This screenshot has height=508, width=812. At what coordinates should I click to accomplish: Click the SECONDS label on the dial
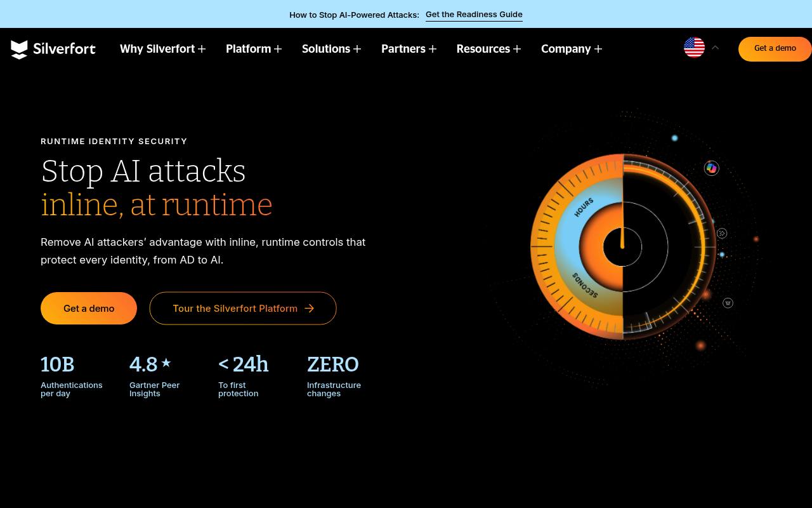(585, 285)
